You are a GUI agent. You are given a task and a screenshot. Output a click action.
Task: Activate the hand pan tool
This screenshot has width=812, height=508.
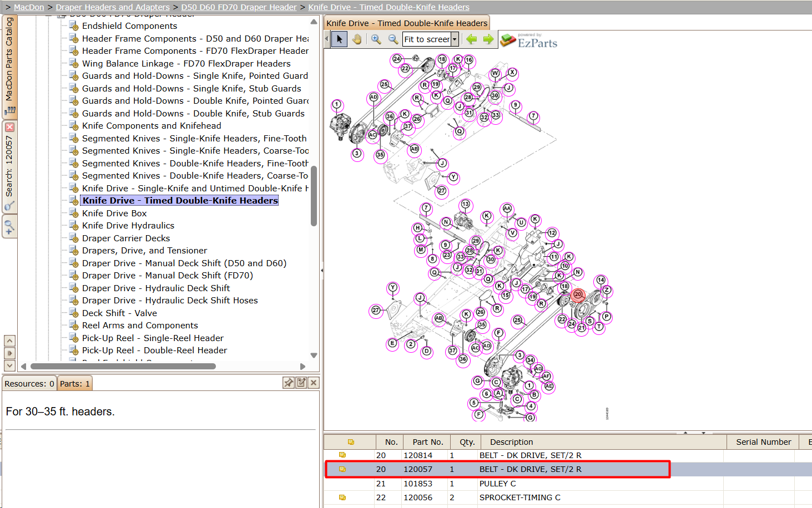pyautogui.click(x=356, y=39)
